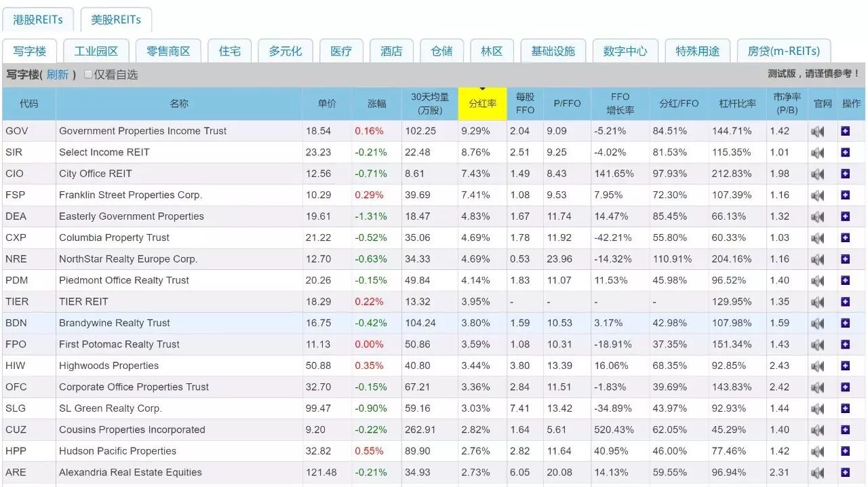
Task: Sort table by 杠杆比率 column header
Action: pos(737,104)
